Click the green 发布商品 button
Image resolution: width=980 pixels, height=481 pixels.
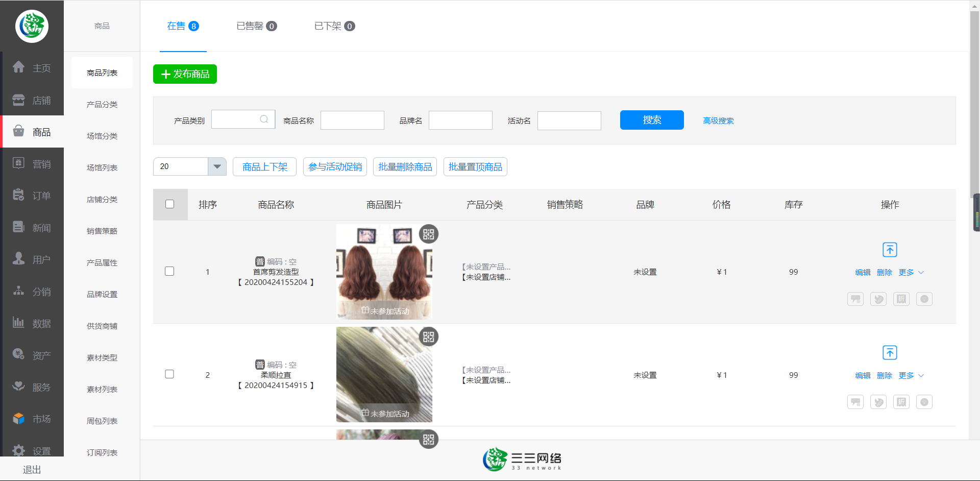click(x=185, y=74)
